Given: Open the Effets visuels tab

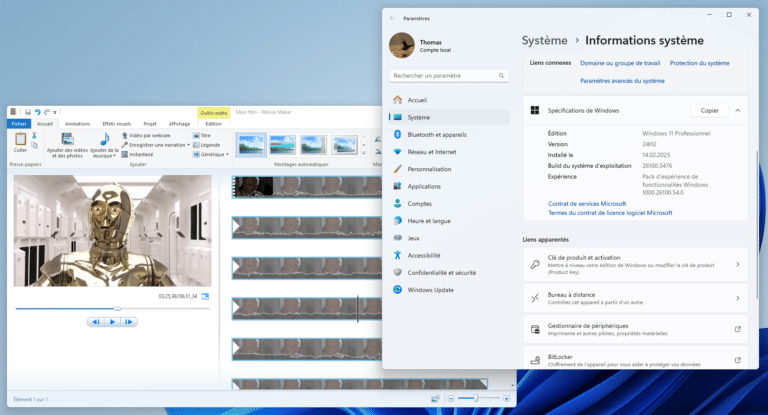Looking at the screenshot, I should pos(117,124).
